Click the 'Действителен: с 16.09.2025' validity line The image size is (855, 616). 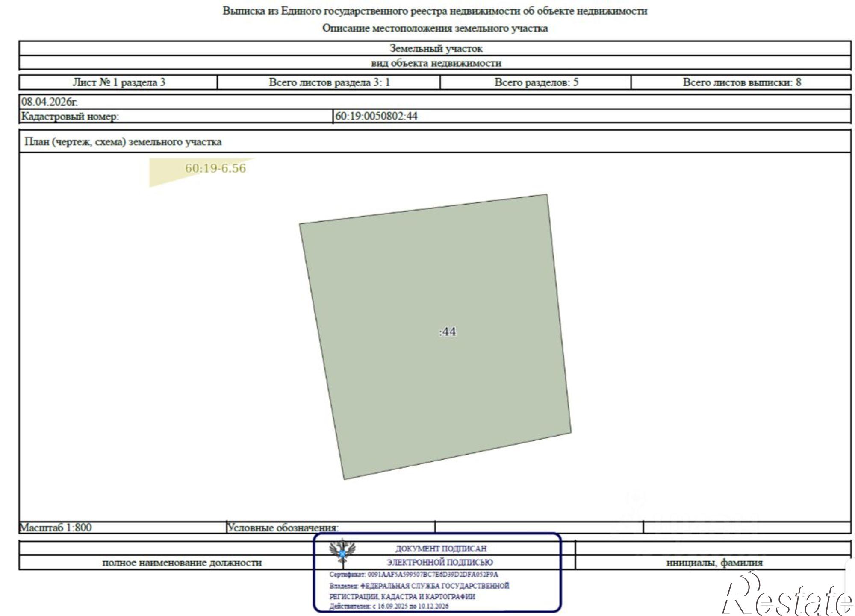[389, 606]
